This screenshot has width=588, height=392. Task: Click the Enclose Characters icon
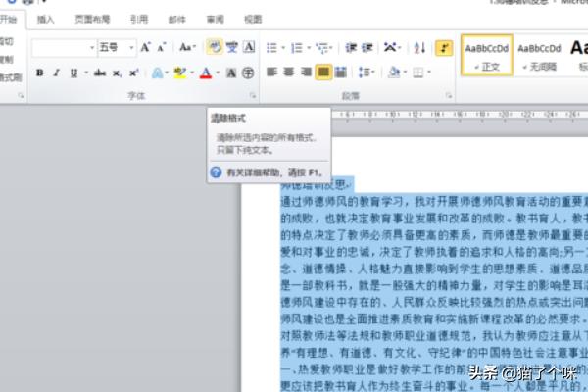248,73
